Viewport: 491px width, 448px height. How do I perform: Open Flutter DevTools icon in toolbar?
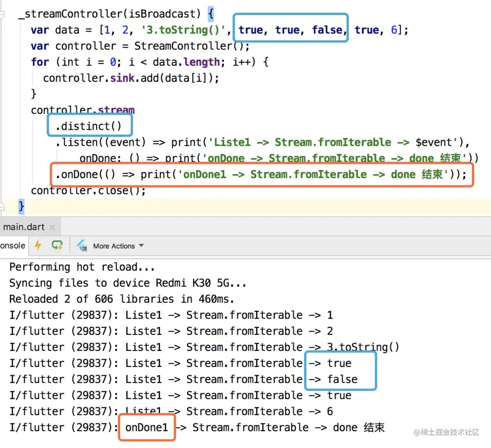click(82, 245)
